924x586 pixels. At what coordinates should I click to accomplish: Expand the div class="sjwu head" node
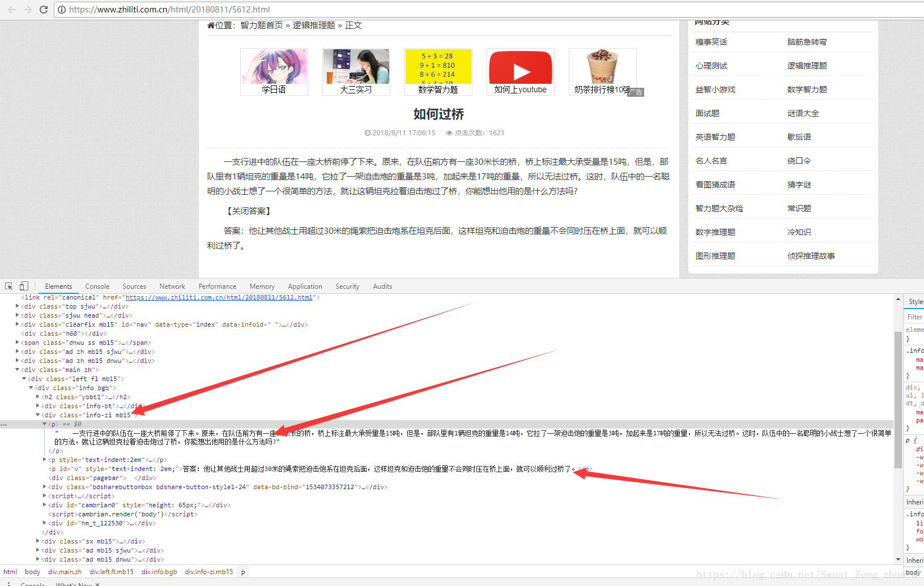pos(17,315)
